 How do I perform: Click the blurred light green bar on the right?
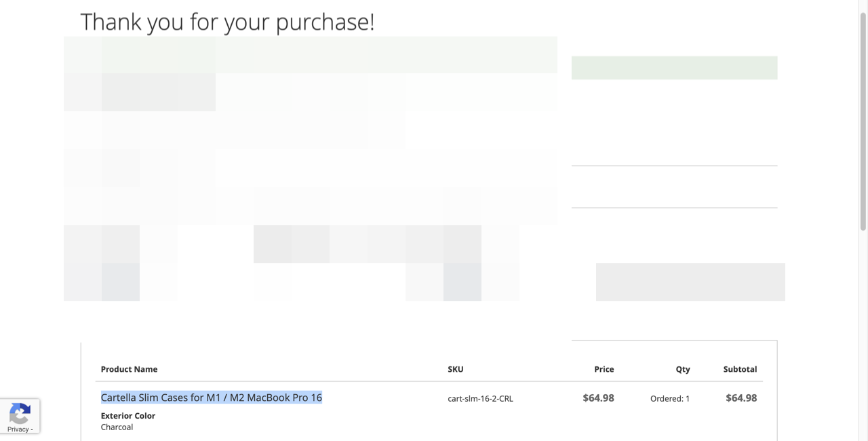coord(674,68)
